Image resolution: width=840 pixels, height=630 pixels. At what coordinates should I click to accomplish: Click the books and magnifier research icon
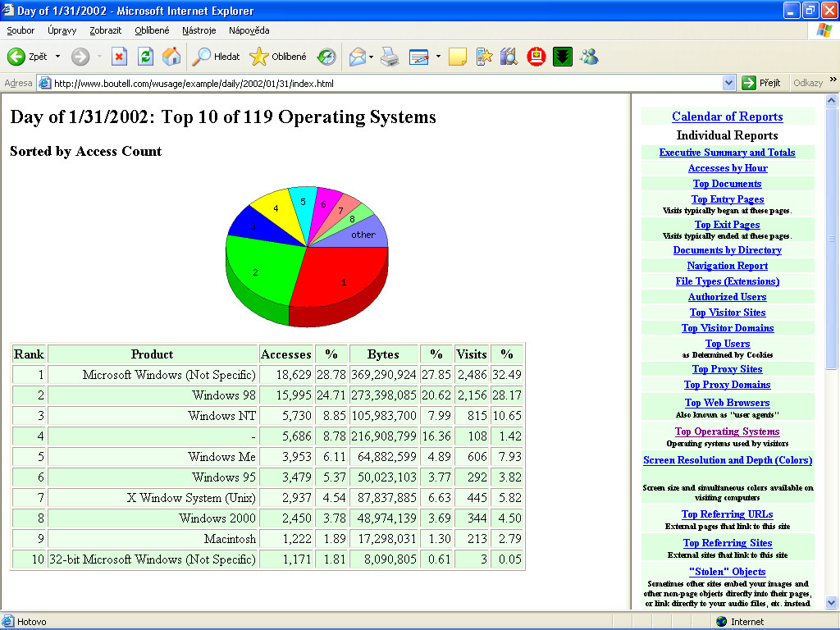click(509, 57)
